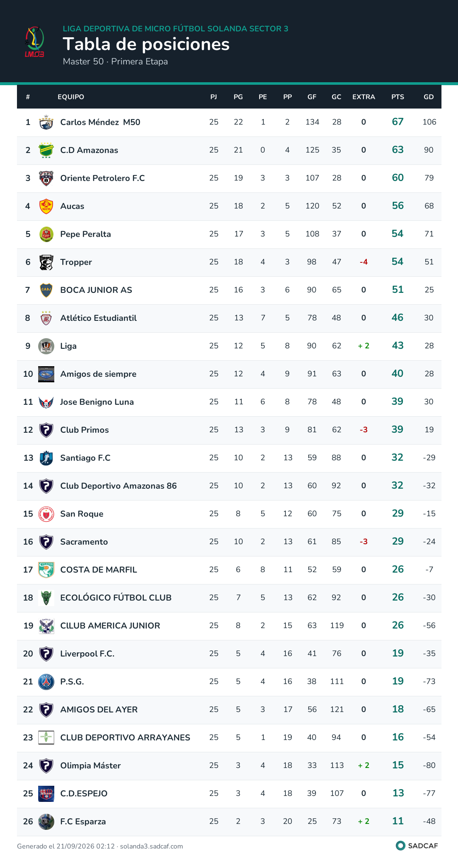Select the PTS column header

pyautogui.click(x=398, y=97)
